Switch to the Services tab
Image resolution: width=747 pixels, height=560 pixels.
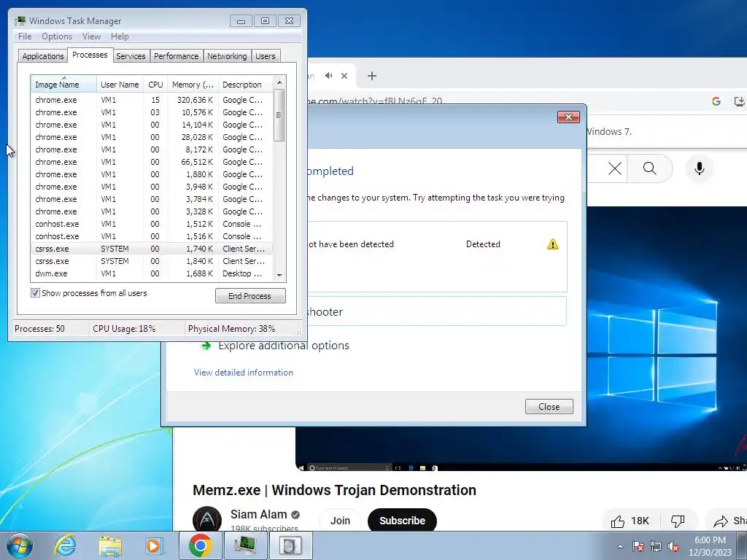131,55
